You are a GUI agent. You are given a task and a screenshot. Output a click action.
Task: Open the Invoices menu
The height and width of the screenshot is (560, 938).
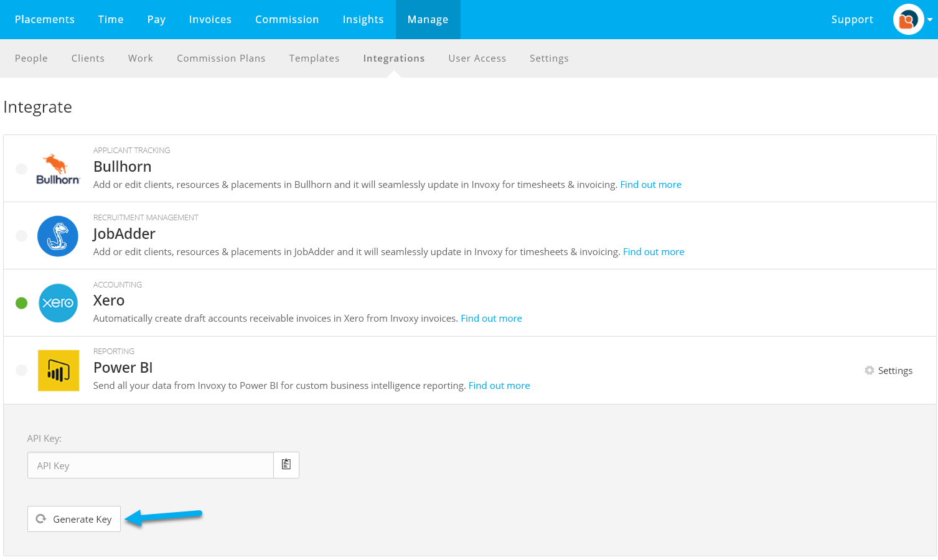pyautogui.click(x=210, y=19)
